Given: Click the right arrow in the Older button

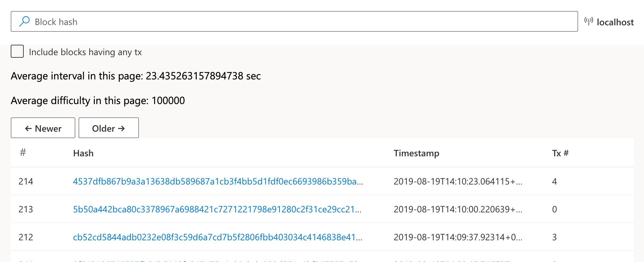Looking at the screenshot, I should [x=121, y=128].
